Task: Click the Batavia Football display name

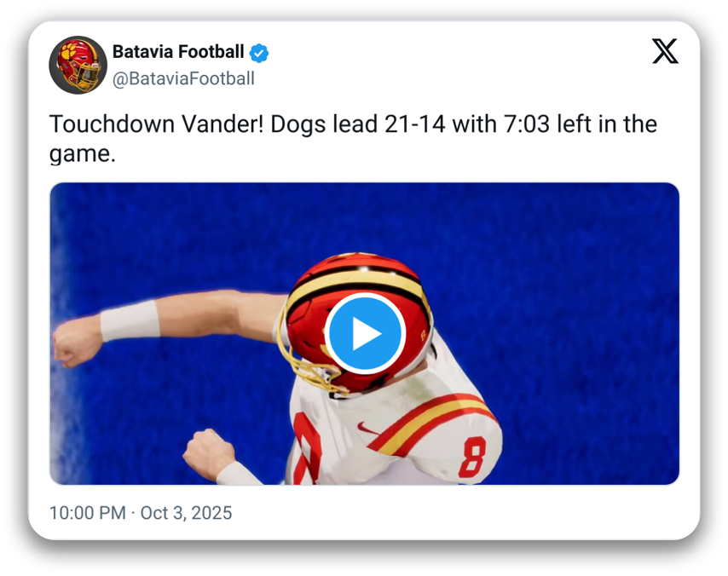Action: 178,52
